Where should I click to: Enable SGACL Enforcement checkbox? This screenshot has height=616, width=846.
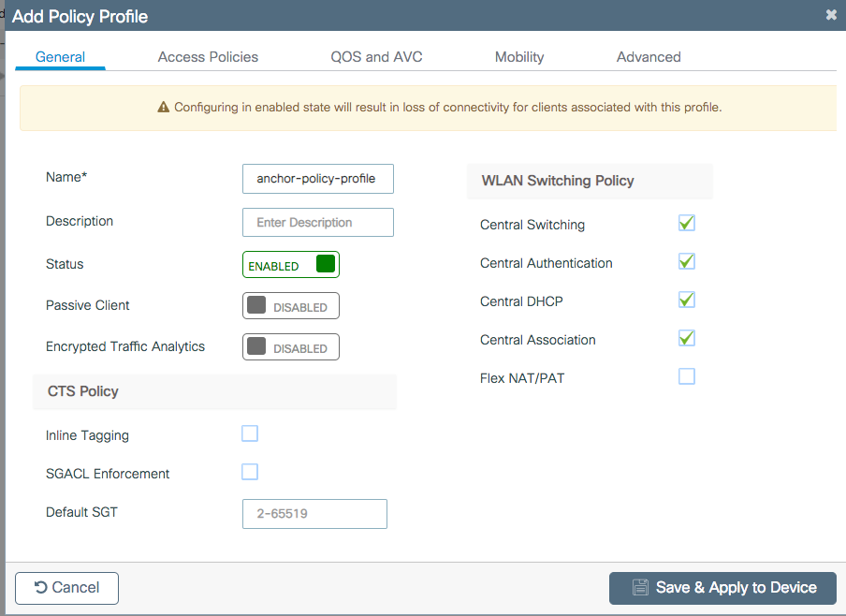(x=250, y=472)
